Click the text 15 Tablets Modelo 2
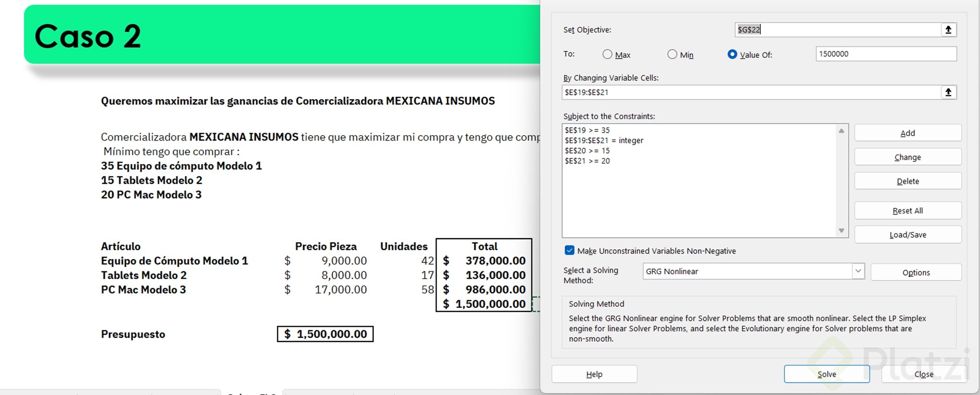The height and width of the screenshot is (395, 980). pos(151,180)
